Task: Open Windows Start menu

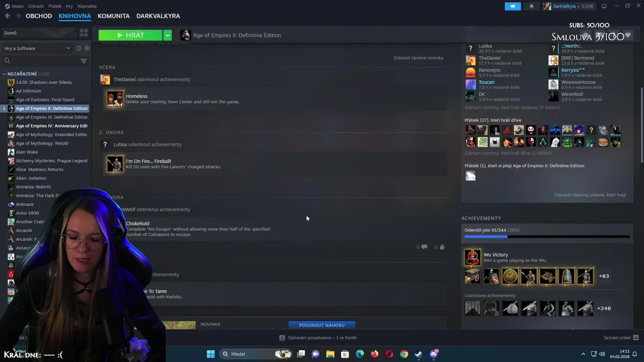Action: tap(211, 354)
